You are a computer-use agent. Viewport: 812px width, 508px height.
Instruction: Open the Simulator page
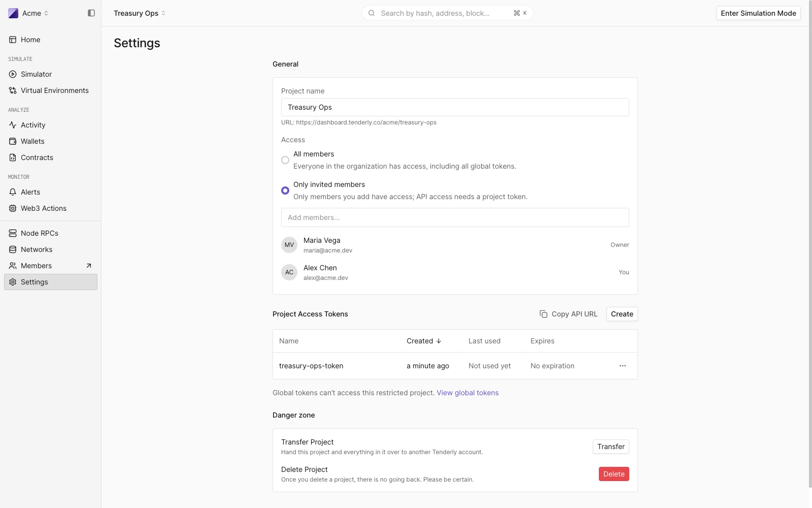tap(51, 74)
